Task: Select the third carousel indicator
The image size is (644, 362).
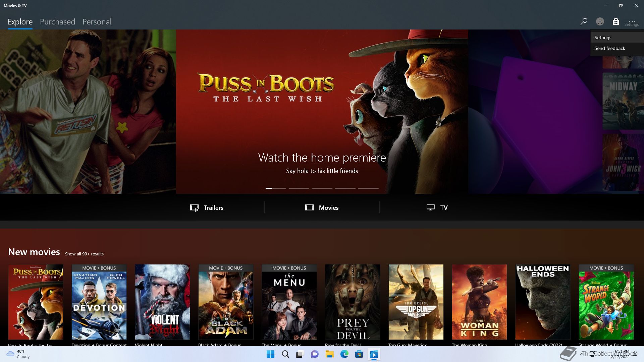Action: point(322,188)
